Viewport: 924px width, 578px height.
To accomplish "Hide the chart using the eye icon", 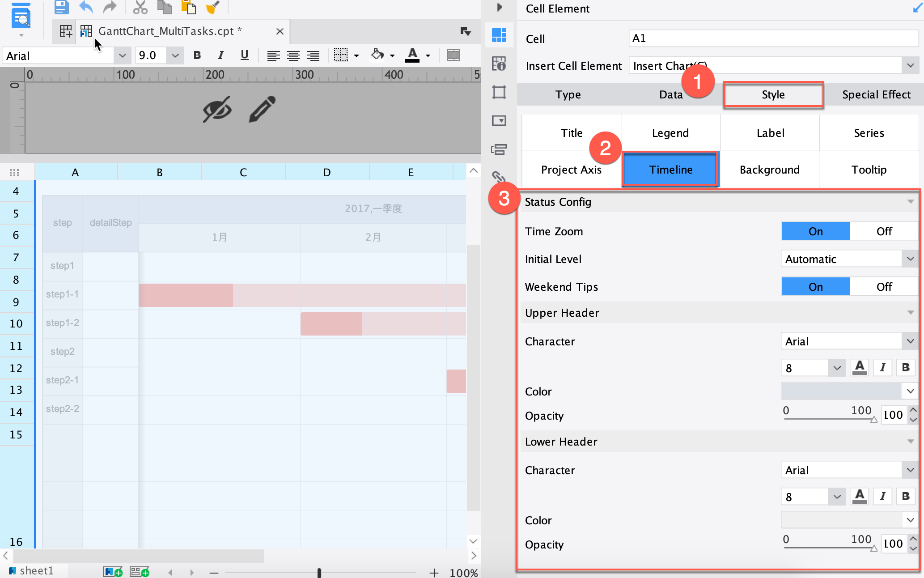I will pyautogui.click(x=216, y=109).
